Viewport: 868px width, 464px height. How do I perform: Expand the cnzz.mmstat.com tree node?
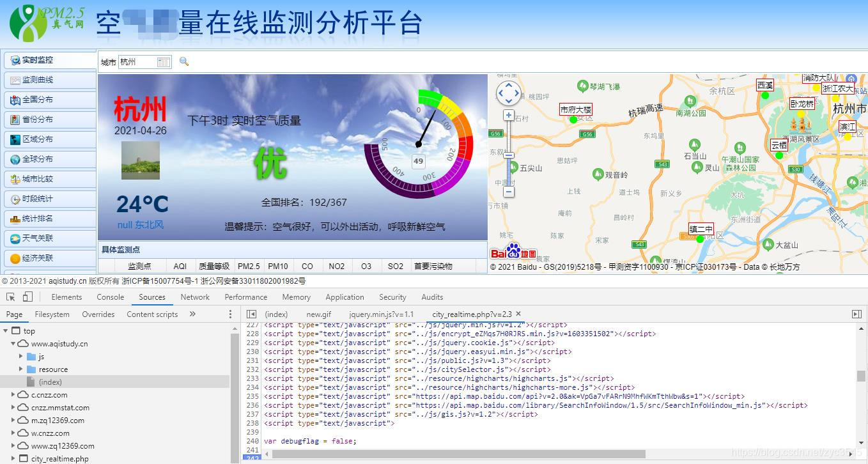click(x=13, y=408)
